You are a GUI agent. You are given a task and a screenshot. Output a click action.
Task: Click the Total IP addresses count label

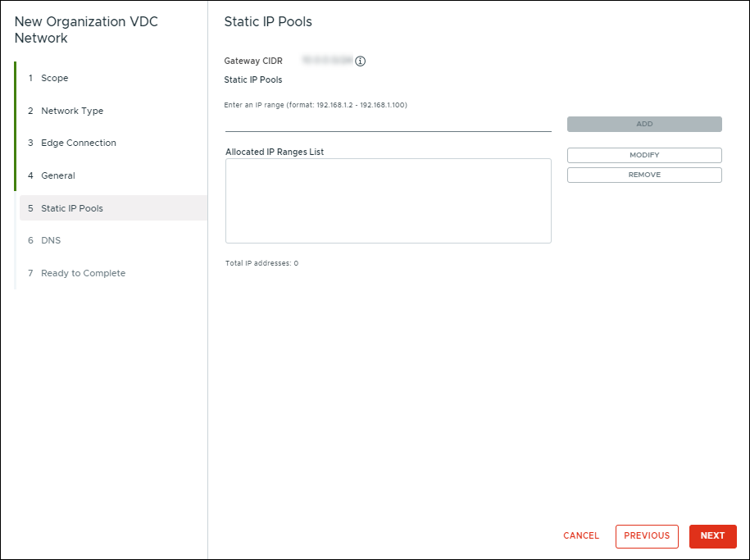[261, 263]
